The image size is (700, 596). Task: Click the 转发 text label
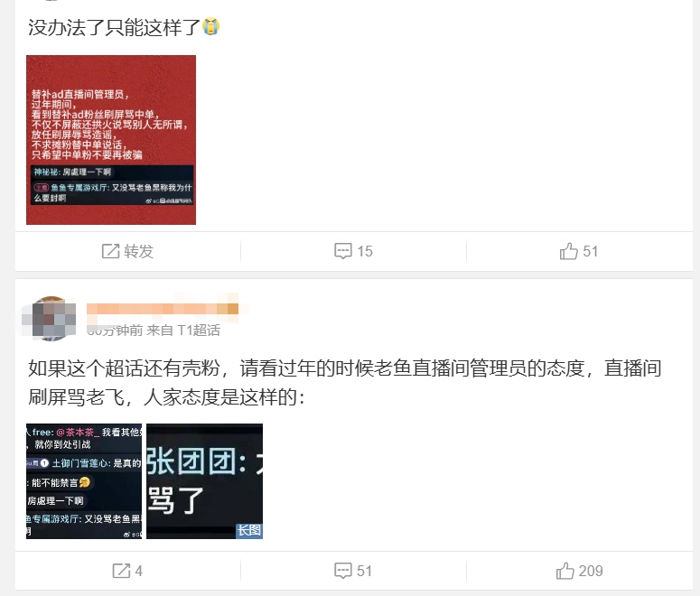139,251
